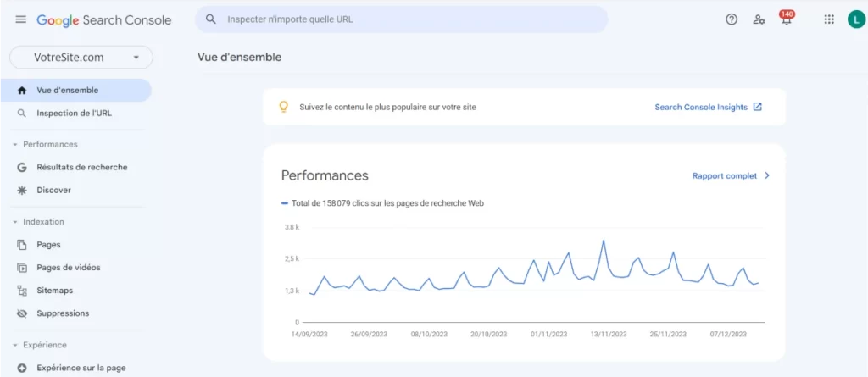Open Inspection de l'URL
868x377 pixels.
(75, 113)
